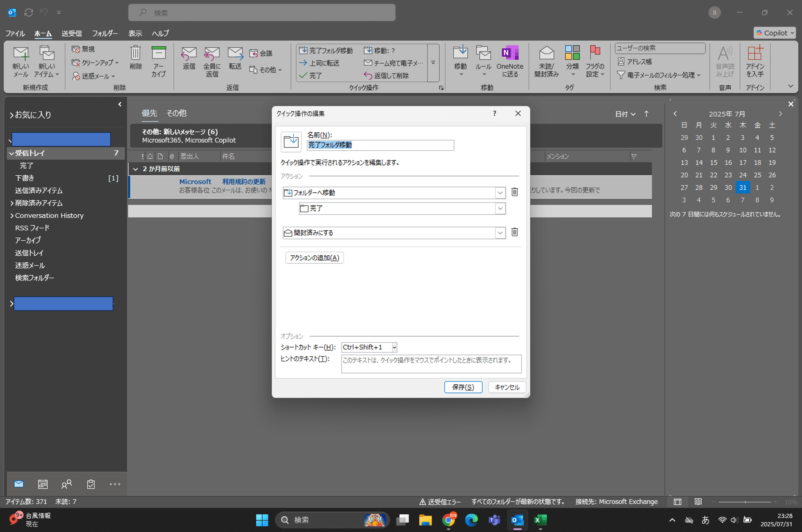Open the shortcut key Ctrl+Shift+1 dropdown

pos(394,347)
